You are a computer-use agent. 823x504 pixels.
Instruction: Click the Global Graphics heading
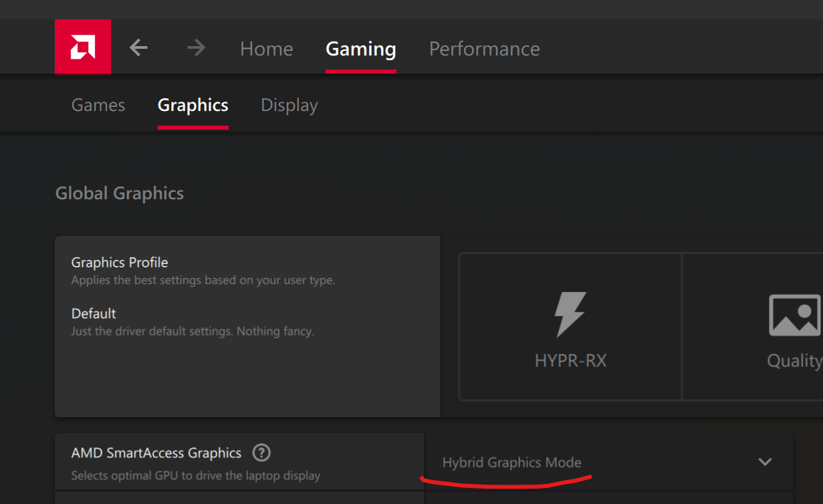(x=120, y=193)
